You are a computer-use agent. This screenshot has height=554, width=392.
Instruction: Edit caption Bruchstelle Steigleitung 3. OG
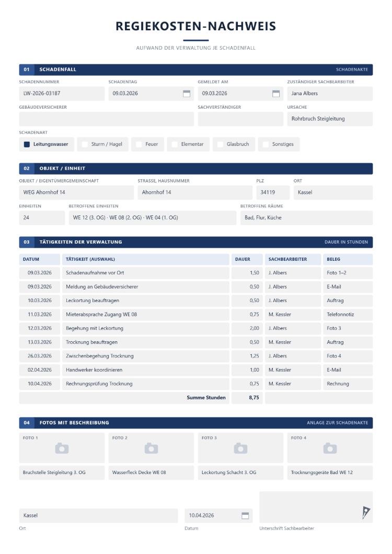62,473
